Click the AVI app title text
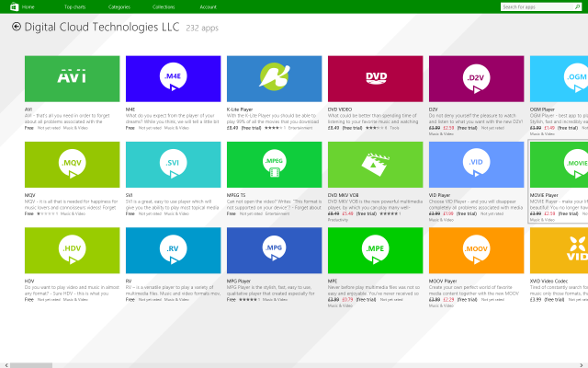This screenshot has width=588, height=368. click(x=28, y=109)
